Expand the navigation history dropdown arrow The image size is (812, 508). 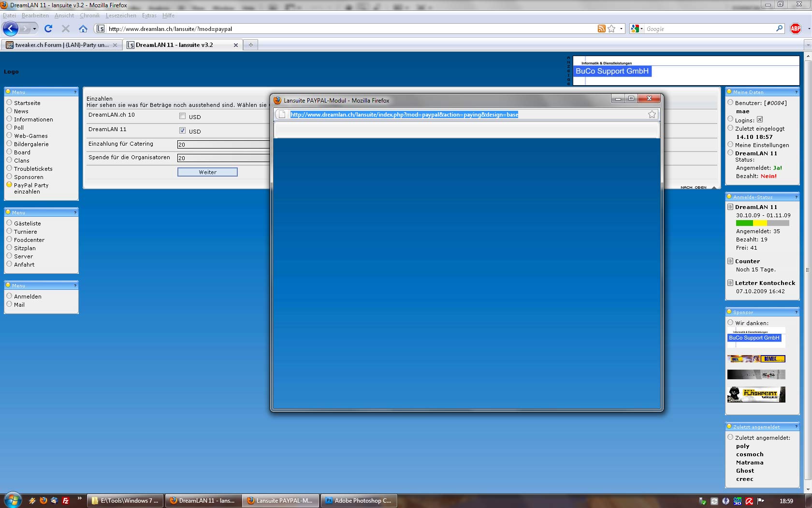(34, 29)
